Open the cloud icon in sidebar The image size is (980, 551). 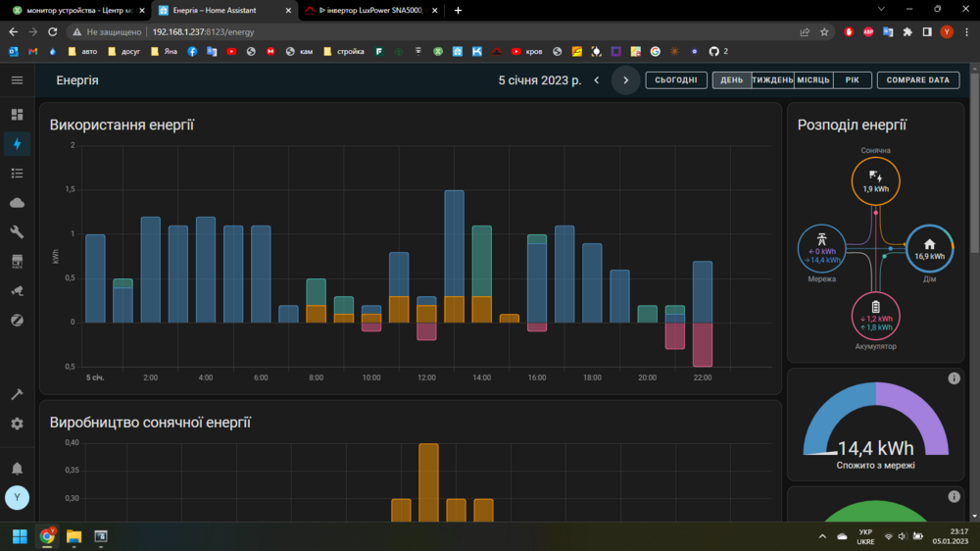[x=17, y=203]
